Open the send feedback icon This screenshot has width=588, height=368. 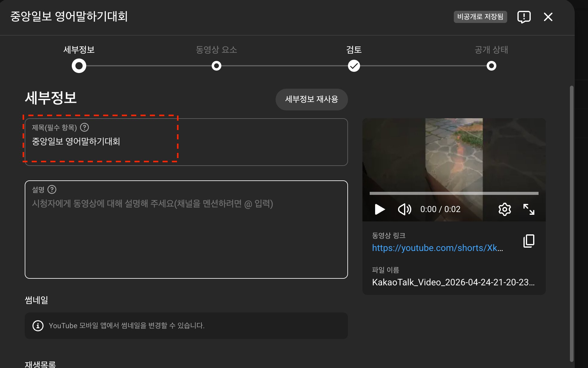click(524, 17)
